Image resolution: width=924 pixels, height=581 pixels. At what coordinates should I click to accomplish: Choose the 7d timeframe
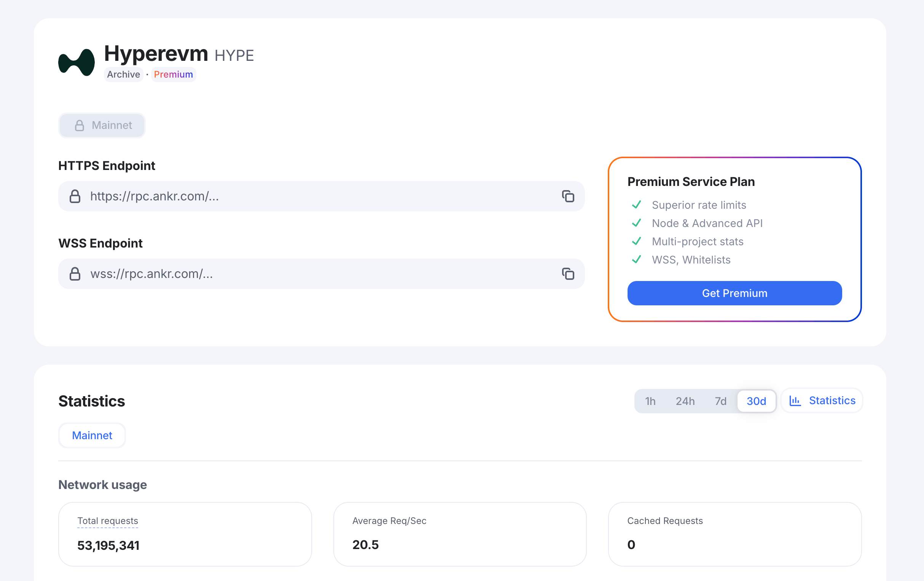(720, 401)
